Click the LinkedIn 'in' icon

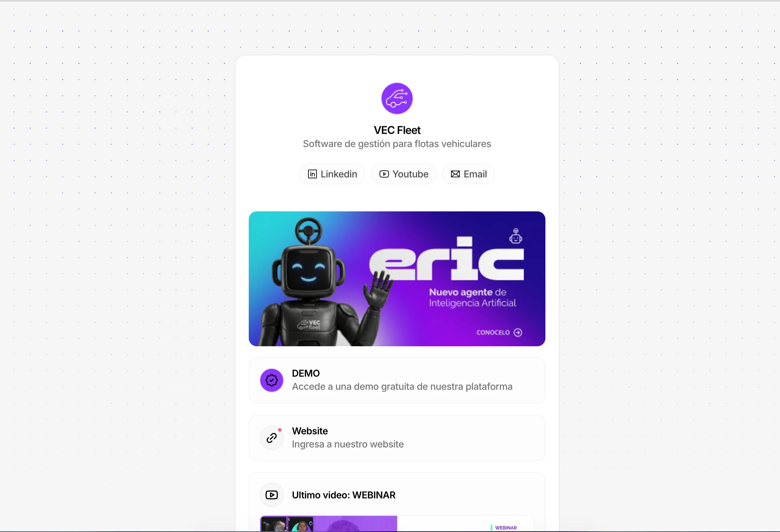pyautogui.click(x=312, y=174)
